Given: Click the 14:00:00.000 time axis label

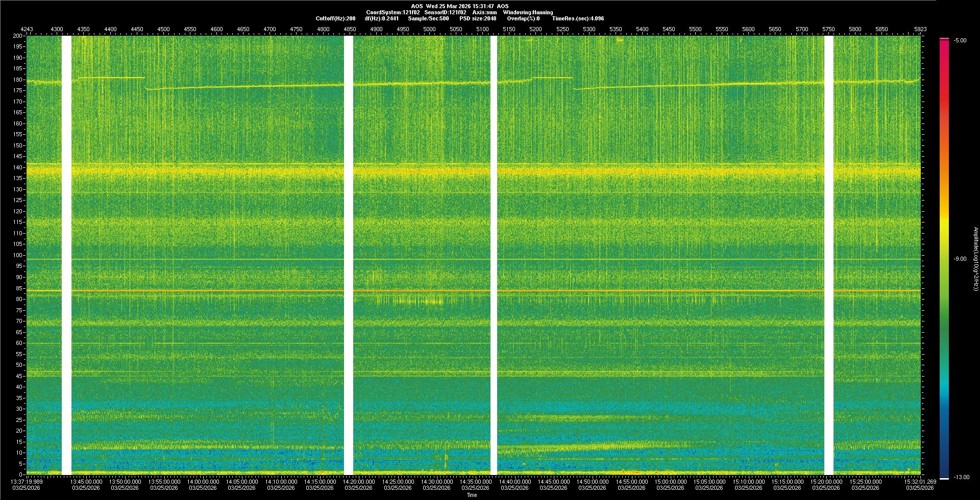Looking at the screenshot, I should click(203, 481).
